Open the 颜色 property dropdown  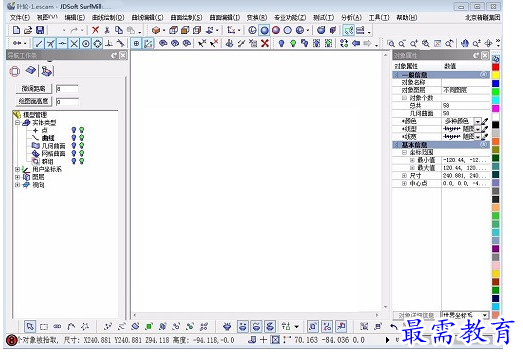tap(478, 121)
